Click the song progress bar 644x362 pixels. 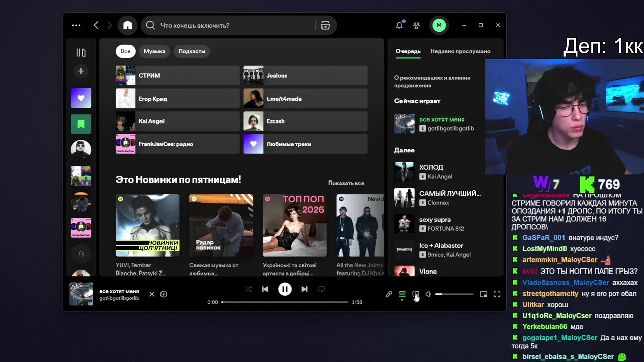coord(285,302)
